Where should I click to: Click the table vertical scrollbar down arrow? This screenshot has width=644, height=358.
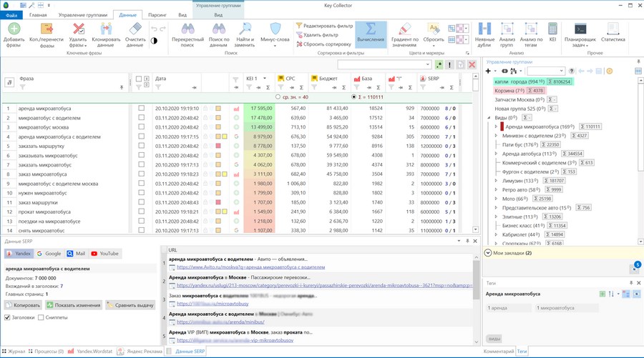(x=476, y=230)
